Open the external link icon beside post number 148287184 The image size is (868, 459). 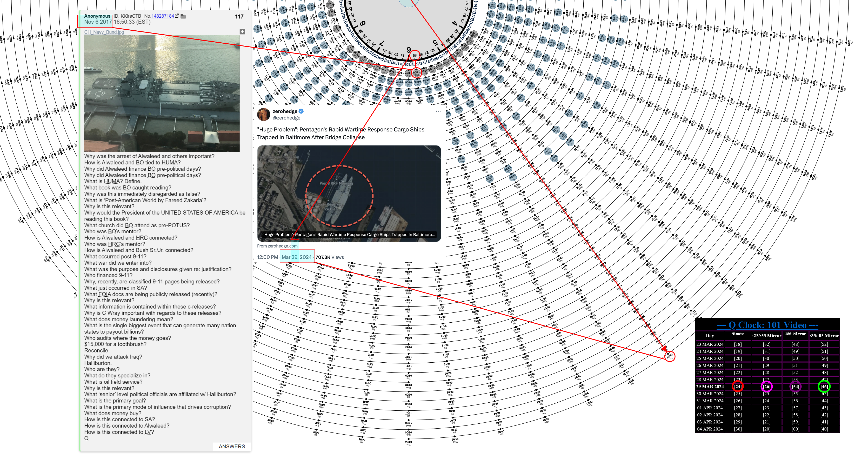pyautogui.click(x=177, y=16)
